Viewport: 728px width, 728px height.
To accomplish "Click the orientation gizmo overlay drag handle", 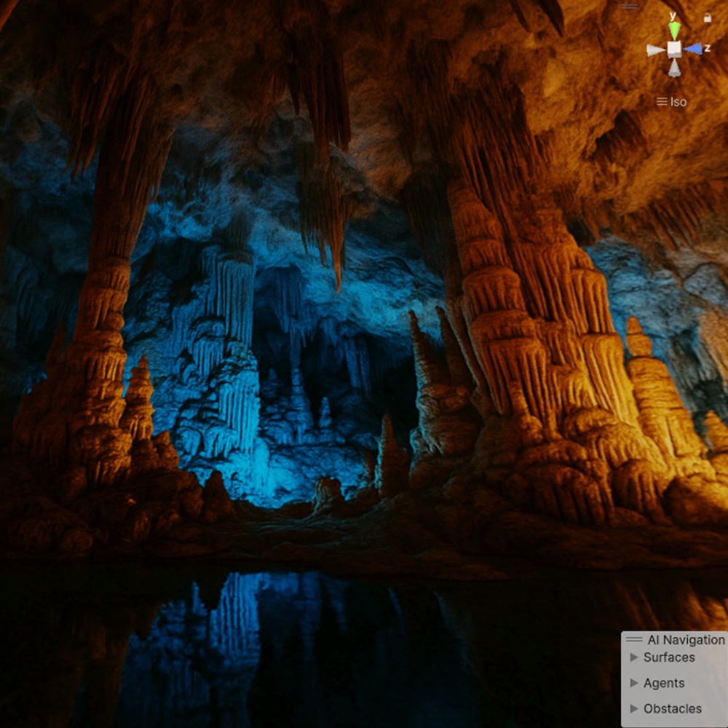I will (x=629, y=7).
